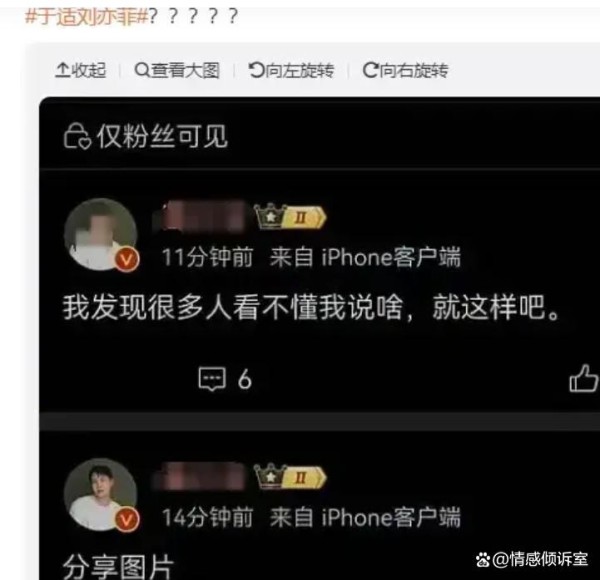Viewport: 600px width, 580px height.
Task: Click the up-arrow collapse icon
Action: [x=62, y=70]
